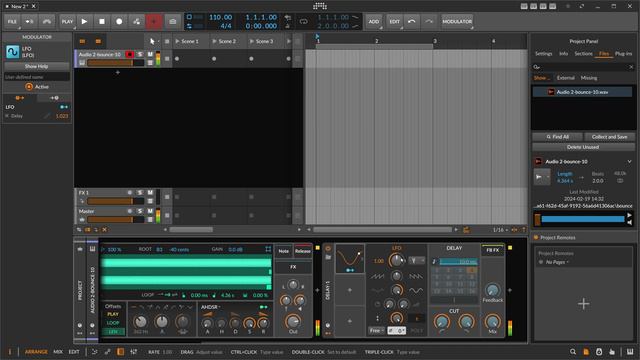640x360 pixels.
Task: Switch to Settings tab in Project Panel
Action: [x=543, y=53]
